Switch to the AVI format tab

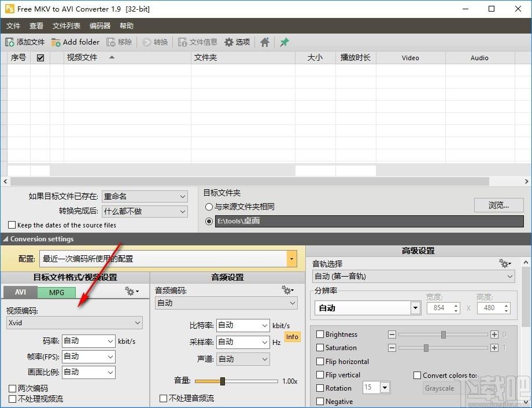point(20,292)
